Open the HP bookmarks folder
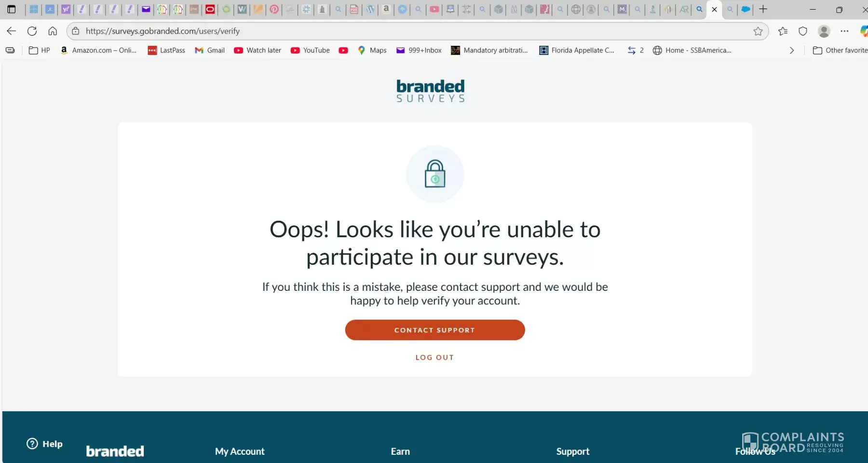The image size is (868, 463). (40, 50)
